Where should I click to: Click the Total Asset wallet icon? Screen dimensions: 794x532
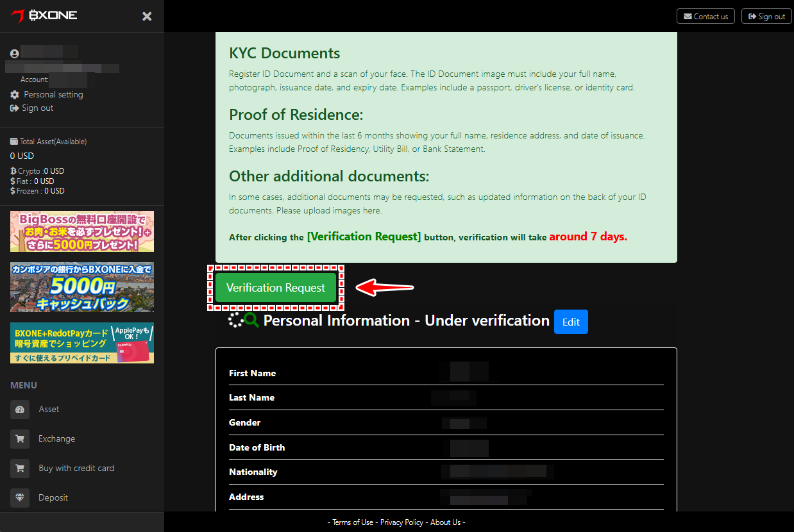pyautogui.click(x=14, y=142)
